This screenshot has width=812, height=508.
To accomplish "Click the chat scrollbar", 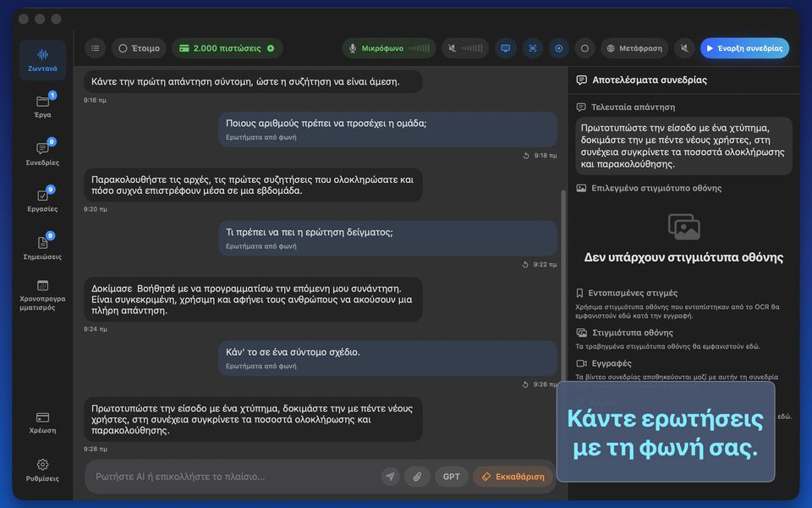I will coord(563,285).
